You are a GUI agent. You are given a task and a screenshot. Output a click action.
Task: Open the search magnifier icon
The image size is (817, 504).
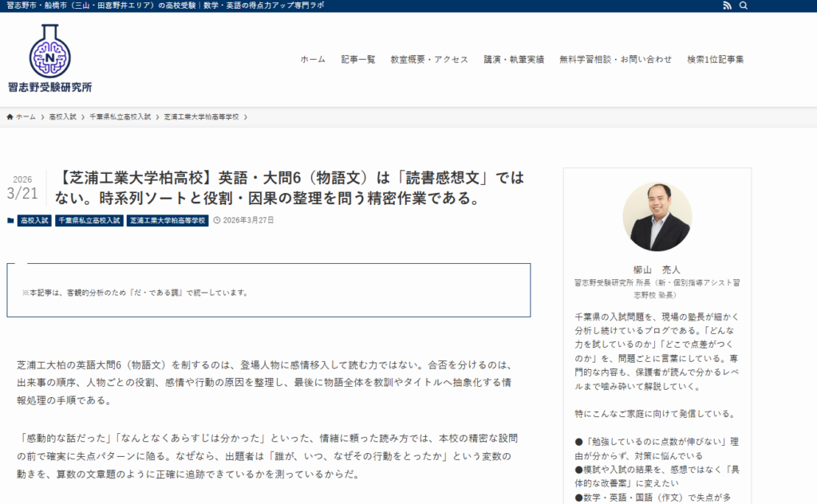pyautogui.click(x=744, y=6)
